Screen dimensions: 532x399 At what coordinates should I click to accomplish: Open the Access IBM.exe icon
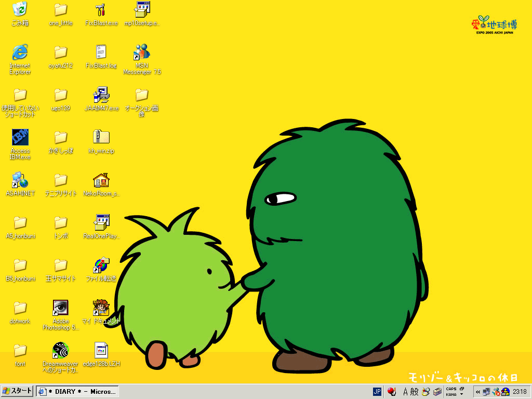pyautogui.click(x=20, y=144)
